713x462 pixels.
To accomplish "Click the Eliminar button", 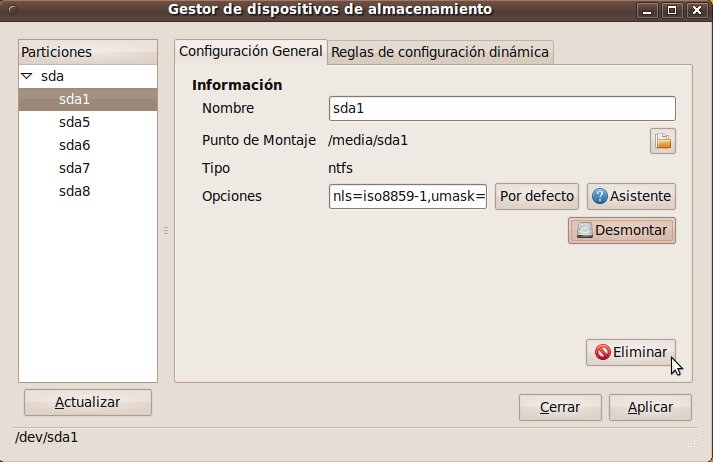I will click(631, 352).
